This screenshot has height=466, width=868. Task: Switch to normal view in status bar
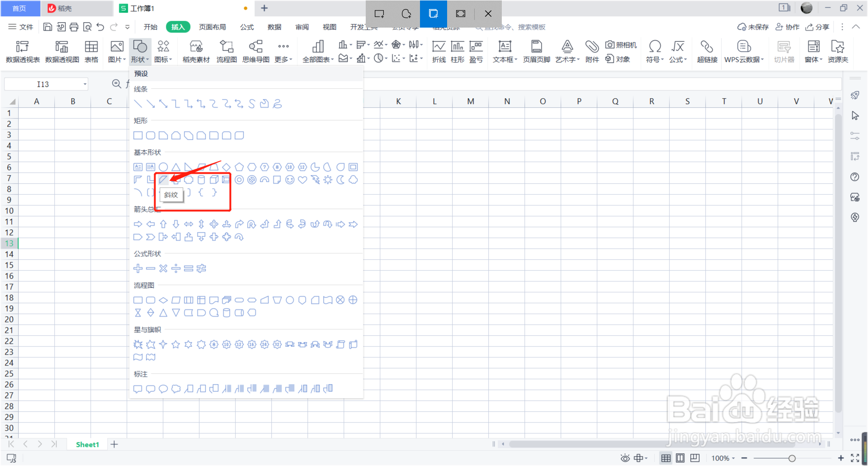coord(665,458)
